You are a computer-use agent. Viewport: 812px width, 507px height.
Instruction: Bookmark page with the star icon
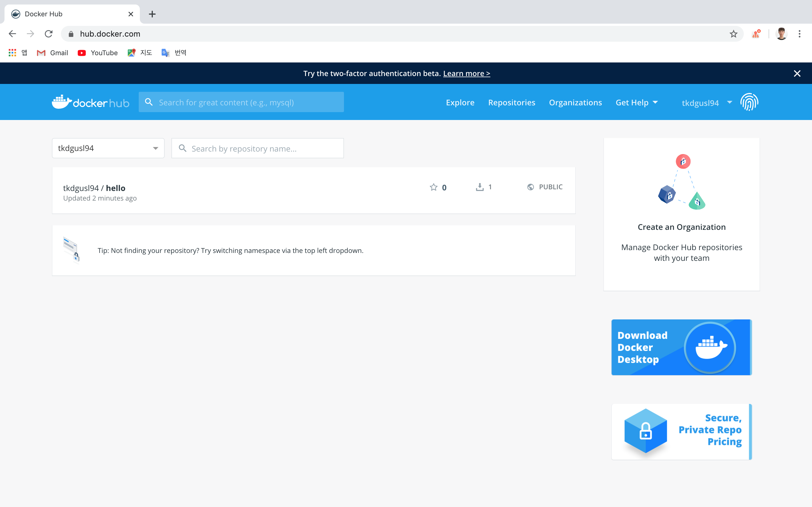click(734, 34)
